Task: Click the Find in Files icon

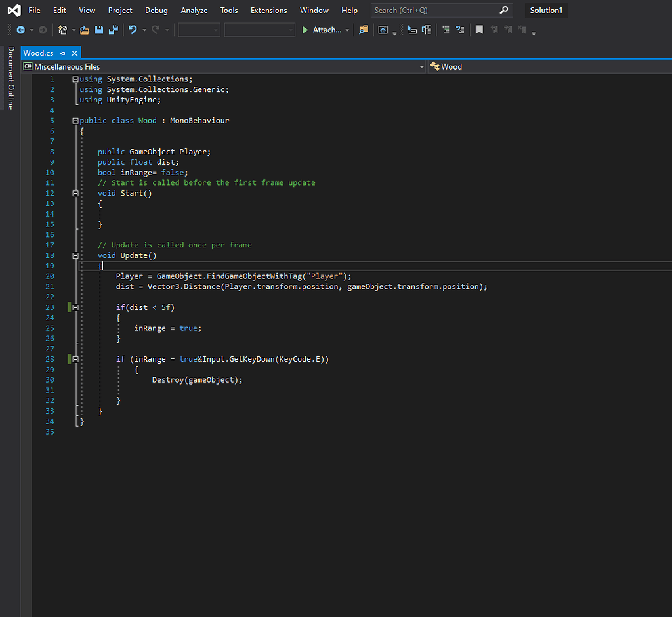Action: (364, 30)
